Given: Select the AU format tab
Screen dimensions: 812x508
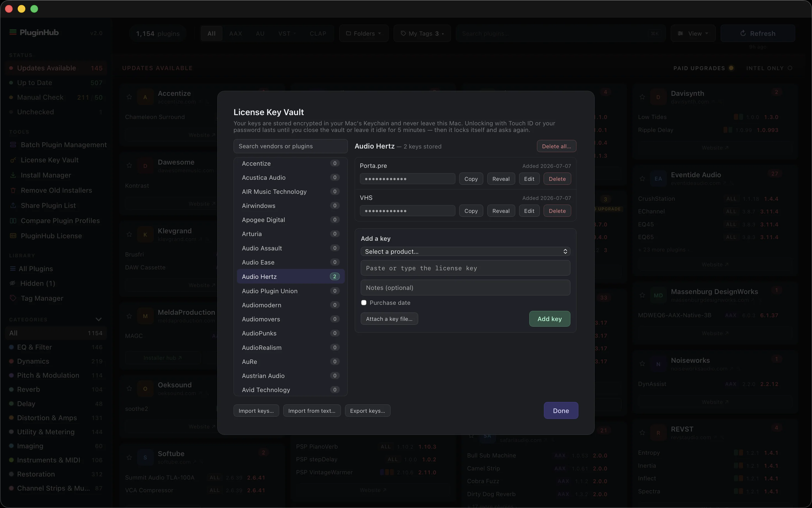Looking at the screenshot, I should (x=260, y=33).
